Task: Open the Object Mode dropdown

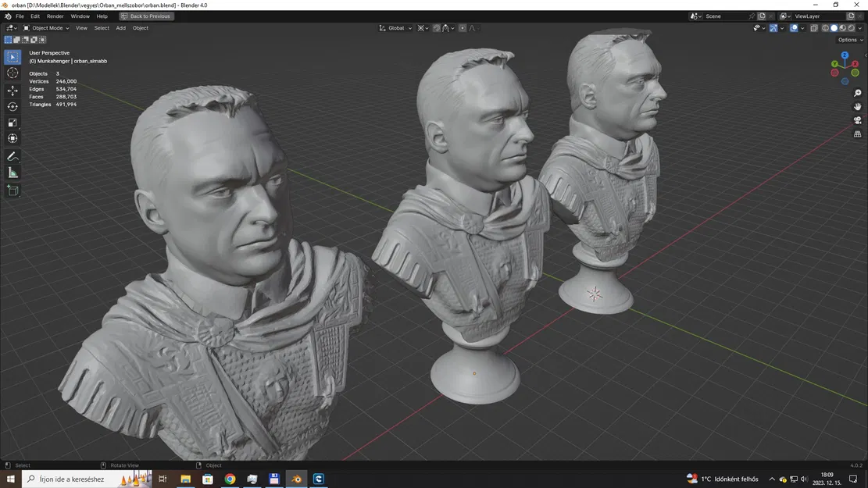Action: click(47, 28)
